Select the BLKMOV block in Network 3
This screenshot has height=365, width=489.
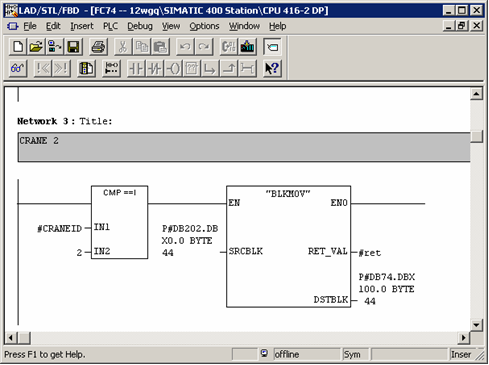pos(288,246)
